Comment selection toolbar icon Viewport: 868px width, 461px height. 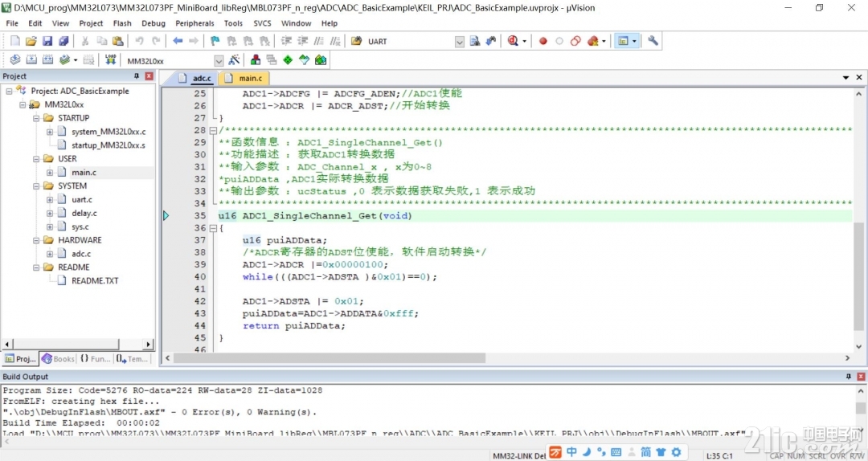pyautogui.click(x=319, y=41)
